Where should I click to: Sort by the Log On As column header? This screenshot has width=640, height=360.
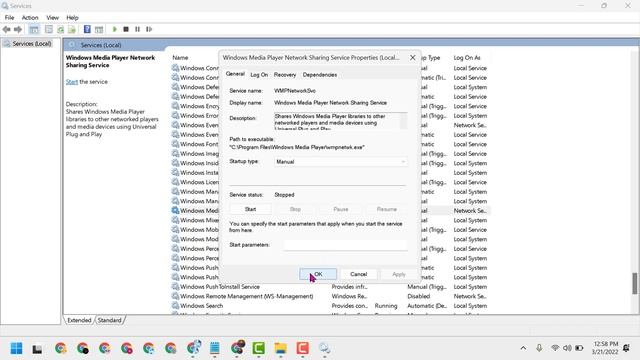[x=467, y=58]
